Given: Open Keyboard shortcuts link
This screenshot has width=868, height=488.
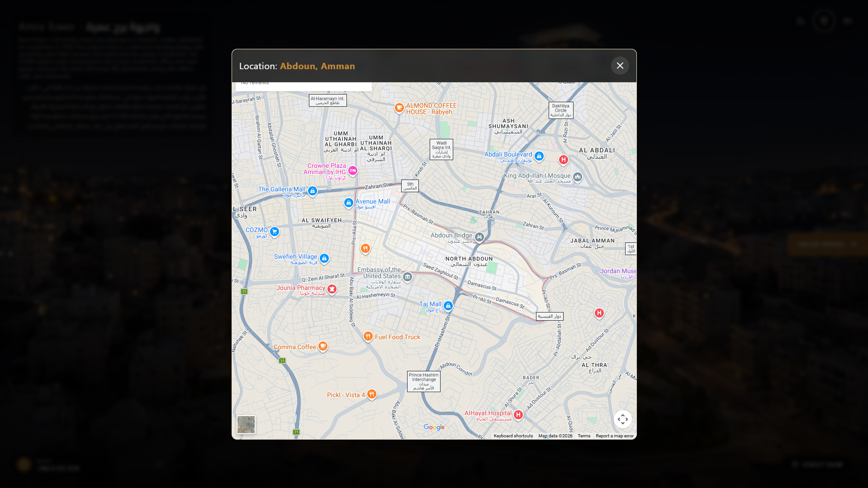Looking at the screenshot, I should [513, 436].
